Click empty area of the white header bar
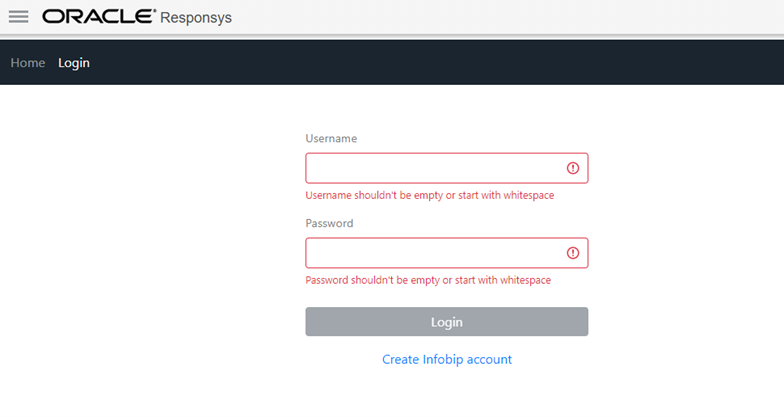 pyautogui.click(x=500, y=17)
